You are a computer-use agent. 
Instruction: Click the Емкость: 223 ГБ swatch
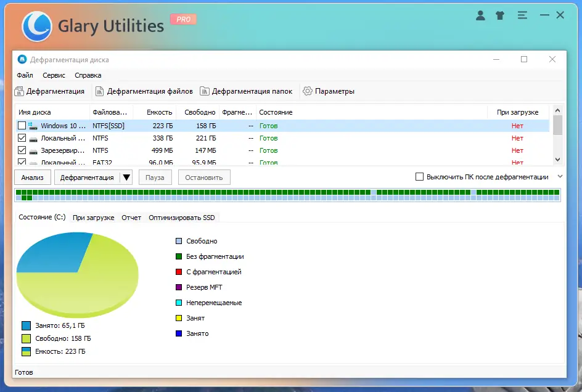pyautogui.click(x=26, y=351)
